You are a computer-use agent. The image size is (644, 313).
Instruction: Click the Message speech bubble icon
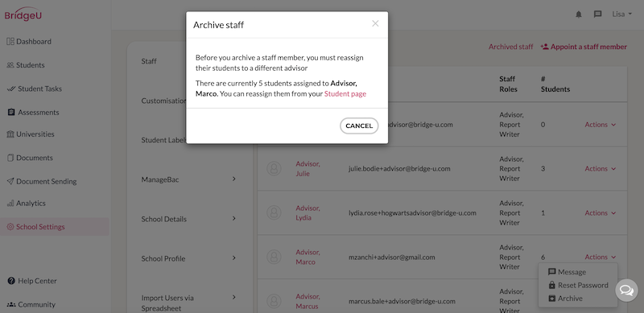click(x=552, y=272)
